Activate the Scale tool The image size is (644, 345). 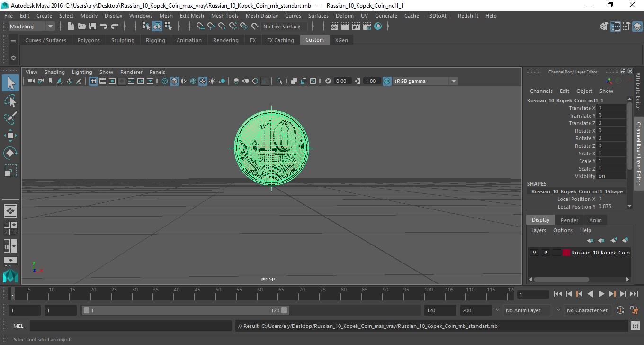(10, 171)
